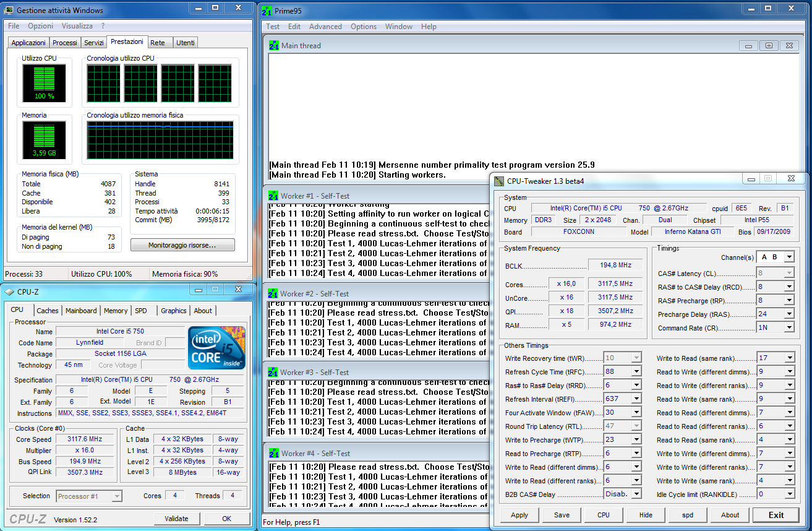The height and width of the screenshot is (531, 812).
Task: Click the physical memory usage history graph
Action: point(160,140)
